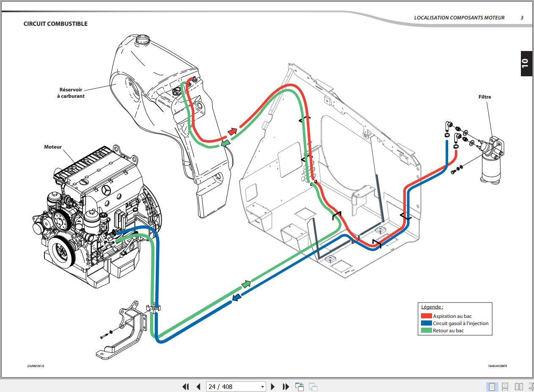Select single page view layout

tap(491, 386)
